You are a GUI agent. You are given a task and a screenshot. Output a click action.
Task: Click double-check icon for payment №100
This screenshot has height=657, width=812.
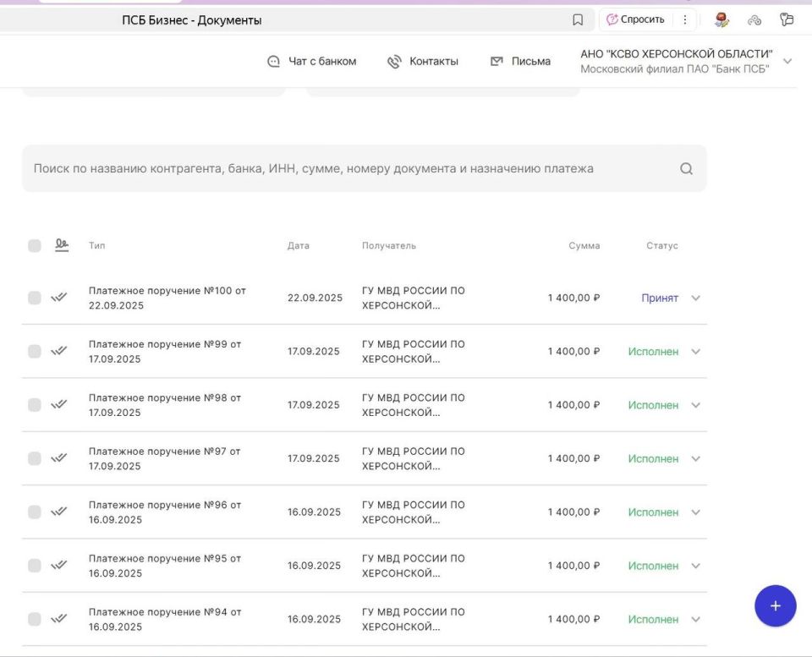click(58, 297)
